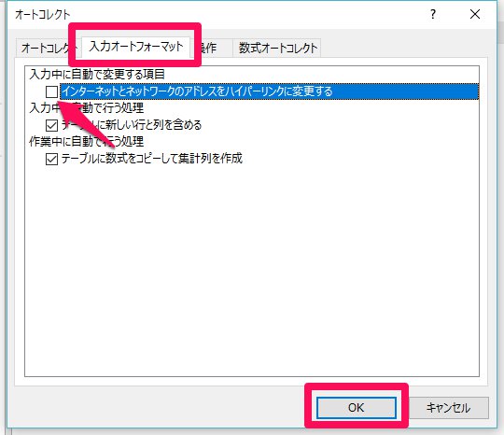504x435 pixels.
Task: Uncheck テーブルに数式をコピーして集計列を作成 checkbox
Action: (x=51, y=159)
